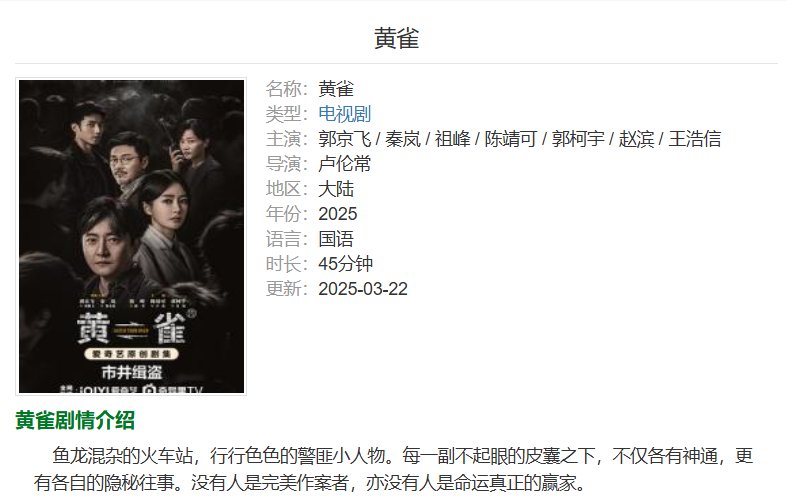This screenshot has height=503, width=787.
Task: Select actor name 秦岚
Action: click(x=403, y=139)
